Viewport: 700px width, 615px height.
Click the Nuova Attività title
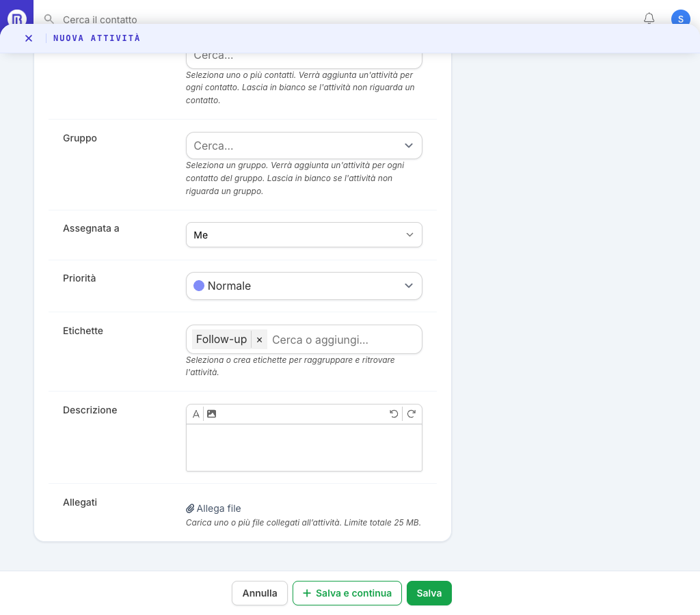tap(97, 38)
